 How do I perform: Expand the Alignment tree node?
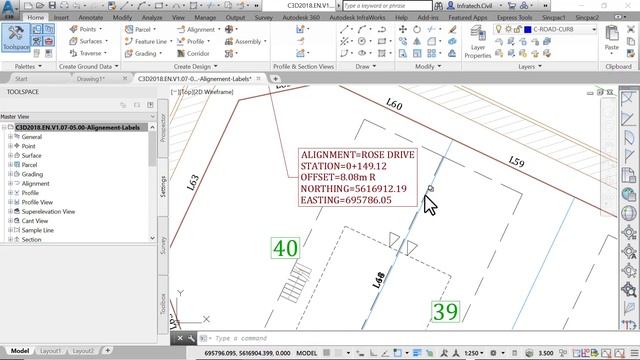[x=10, y=184]
